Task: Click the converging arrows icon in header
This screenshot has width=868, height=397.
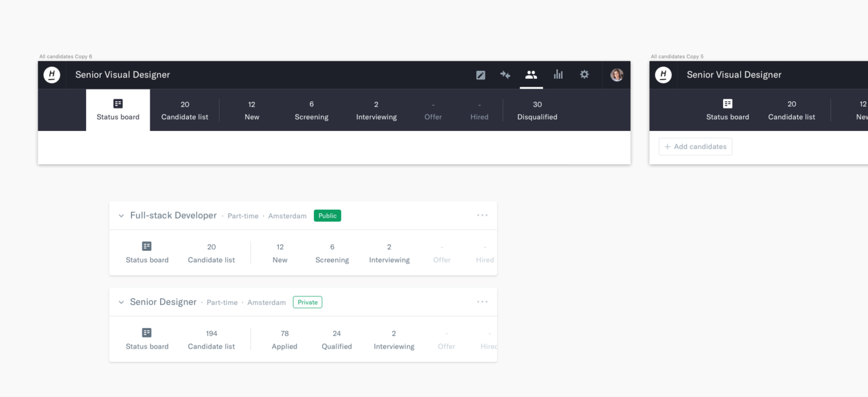Action: 505,75
